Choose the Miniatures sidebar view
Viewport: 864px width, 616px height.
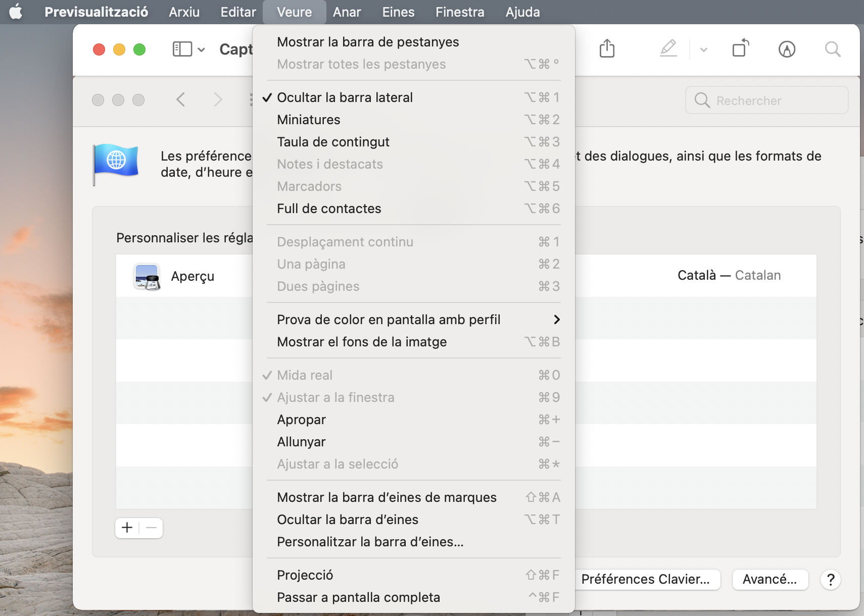pyautogui.click(x=308, y=120)
